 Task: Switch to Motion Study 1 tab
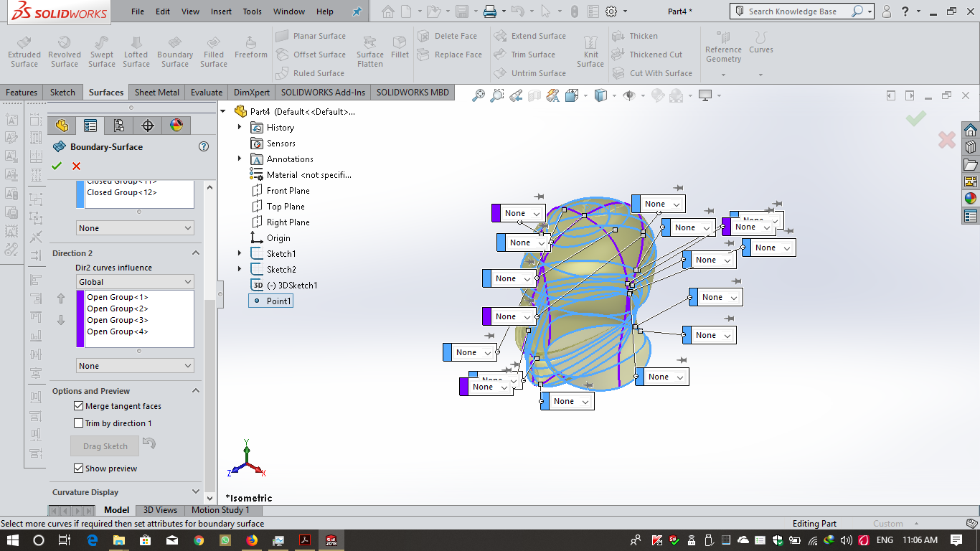point(220,510)
